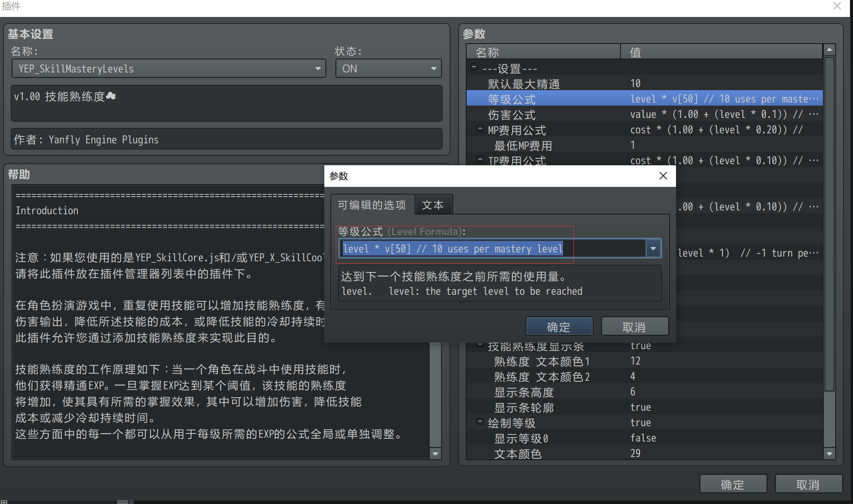Collapse the 绘制等级 tree node
853x504 pixels.
[480, 421]
